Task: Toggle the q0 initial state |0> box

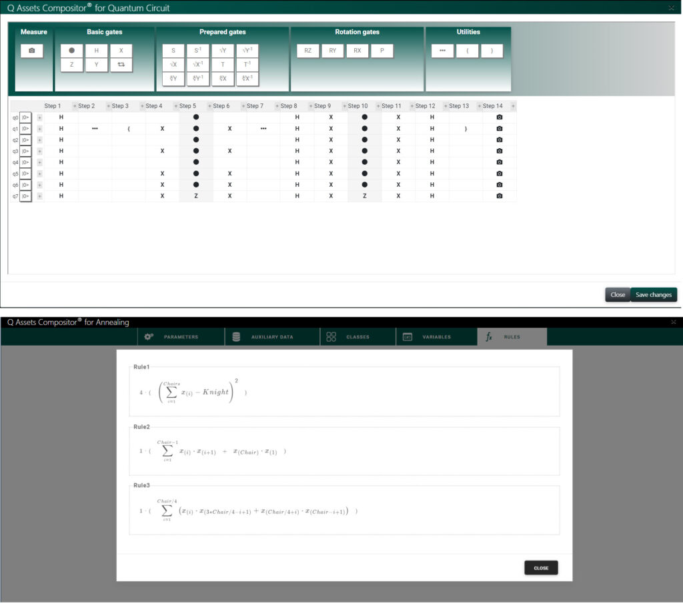Action: pos(26,117)
